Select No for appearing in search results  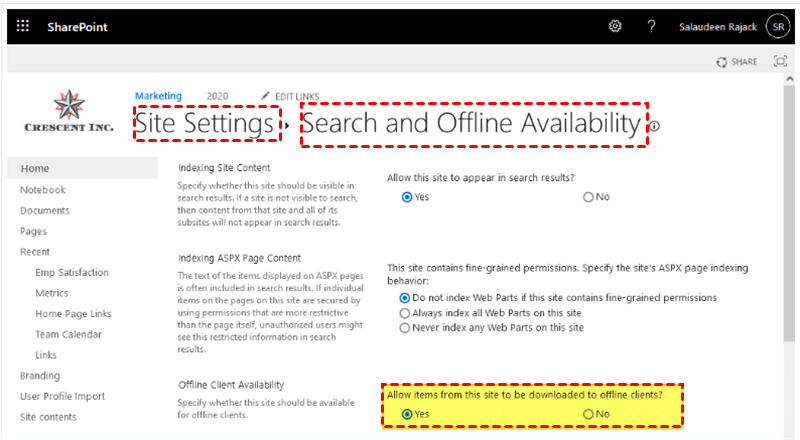(x=588, y=197)
